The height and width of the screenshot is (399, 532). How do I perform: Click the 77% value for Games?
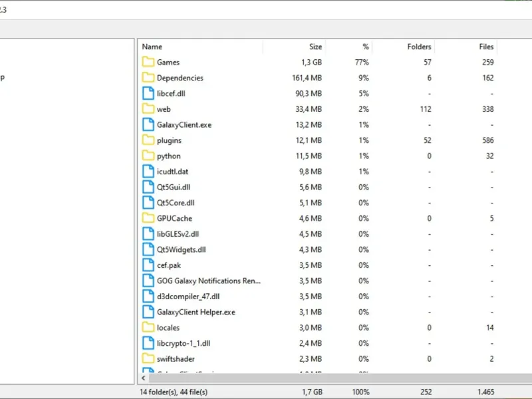tap(362, 63)
